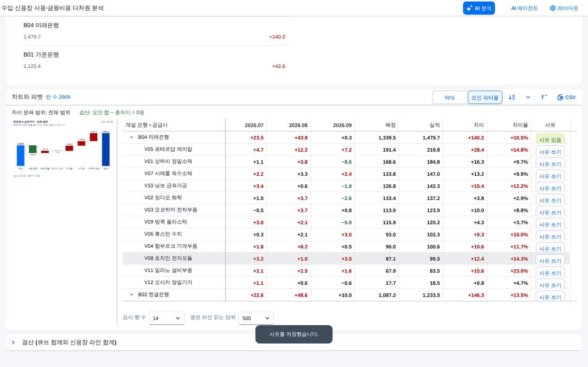Click 사유 쓰기 for V03 요코하마 전자부품
This screenshot has width=588, height=367.
[x=550, y=212]
